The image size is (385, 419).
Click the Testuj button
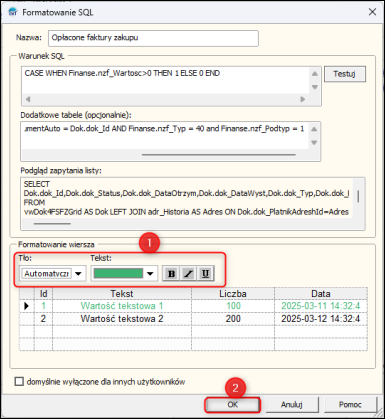tap(345, 74)
